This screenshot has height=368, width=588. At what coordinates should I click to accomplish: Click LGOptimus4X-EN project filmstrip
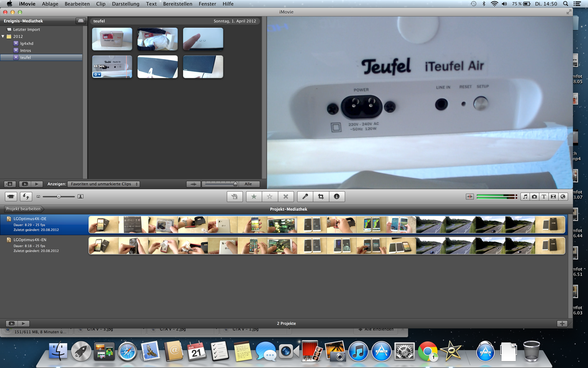(x=327, y=246)
